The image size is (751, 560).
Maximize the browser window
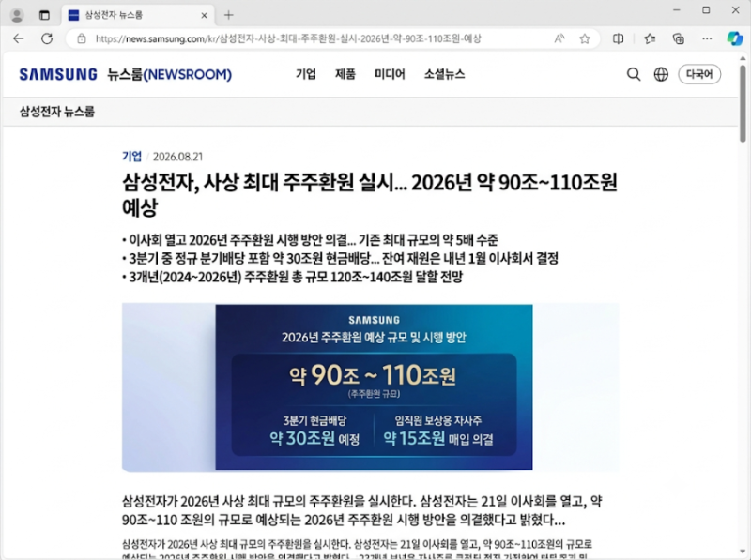(x=706, y=10)
